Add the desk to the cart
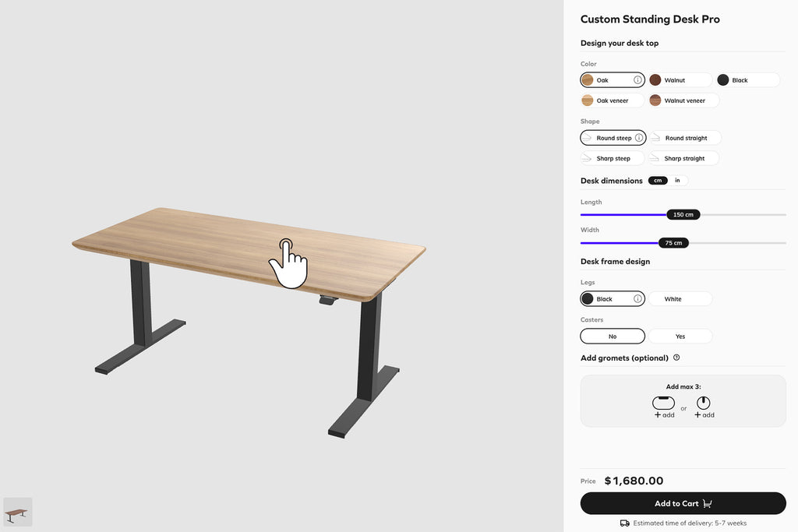The image size is (798, 532). pos(683,503)
